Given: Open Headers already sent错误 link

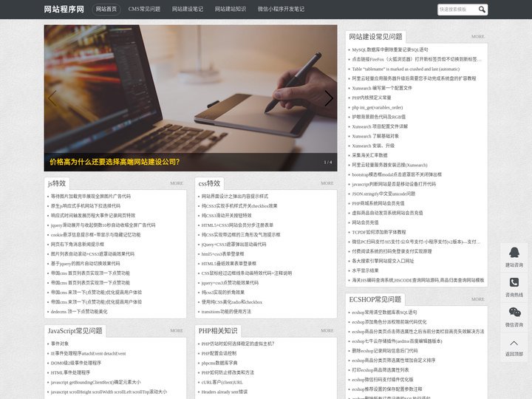Looking at the screenshot, I should coord(225,392).
